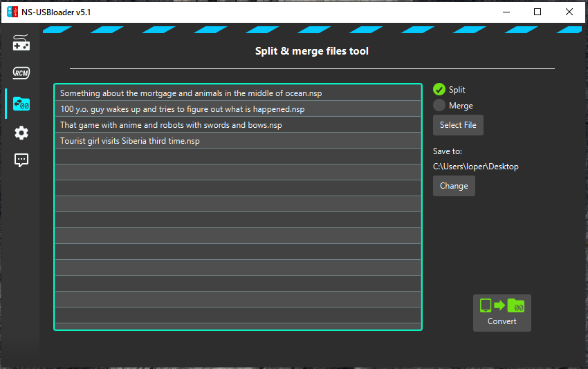Choose the Merge radio option
588x369 pixels.
(439, 106)
